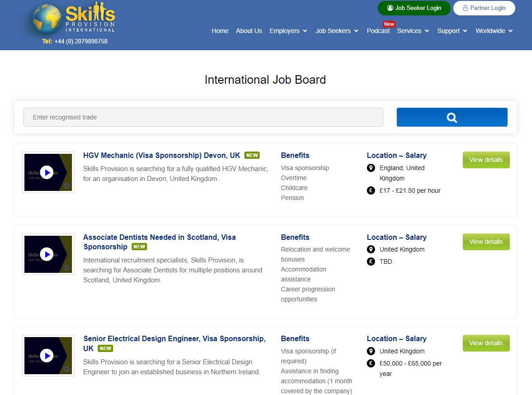The height and width of the screenshot is (395, 532).
Task: Select Home in the navigation menu
Action: pyautogui.click(x=220, y=31)
